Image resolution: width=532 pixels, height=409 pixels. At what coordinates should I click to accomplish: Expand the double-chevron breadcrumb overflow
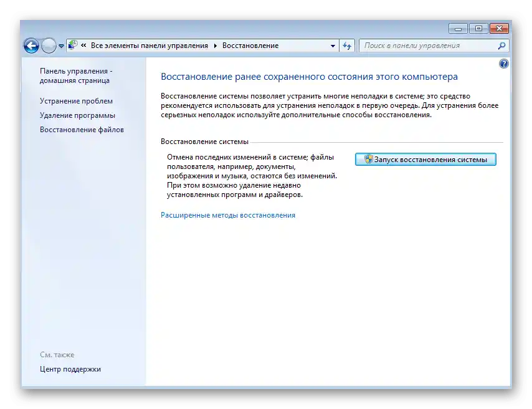83,45
